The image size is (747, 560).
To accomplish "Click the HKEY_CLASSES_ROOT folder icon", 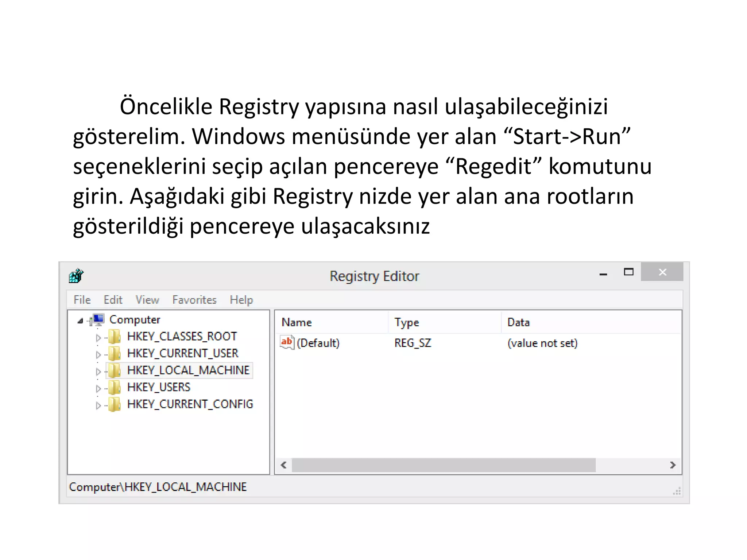I will (x=115, y=337).
